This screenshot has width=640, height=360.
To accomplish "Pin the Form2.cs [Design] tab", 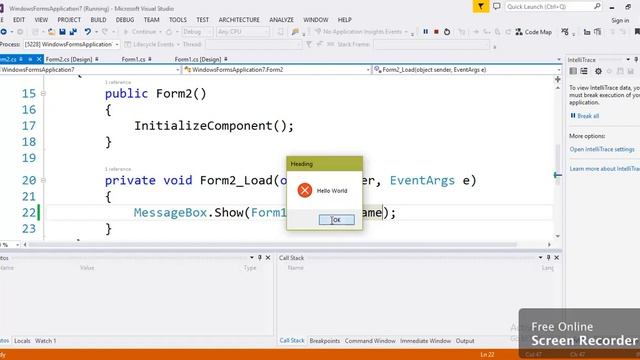I will 97,59.
